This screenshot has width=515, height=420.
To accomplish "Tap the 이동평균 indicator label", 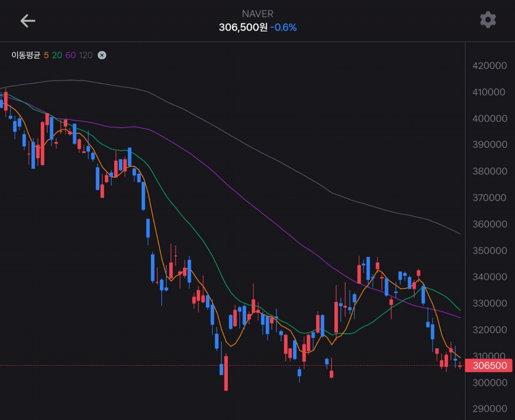I will click(26, 55).
